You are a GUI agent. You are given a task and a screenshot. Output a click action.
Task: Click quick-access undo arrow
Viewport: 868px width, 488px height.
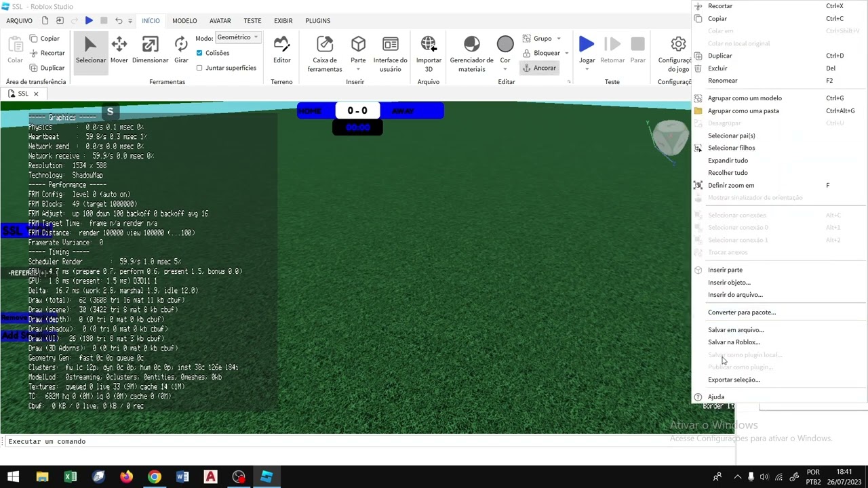[119, 20]
